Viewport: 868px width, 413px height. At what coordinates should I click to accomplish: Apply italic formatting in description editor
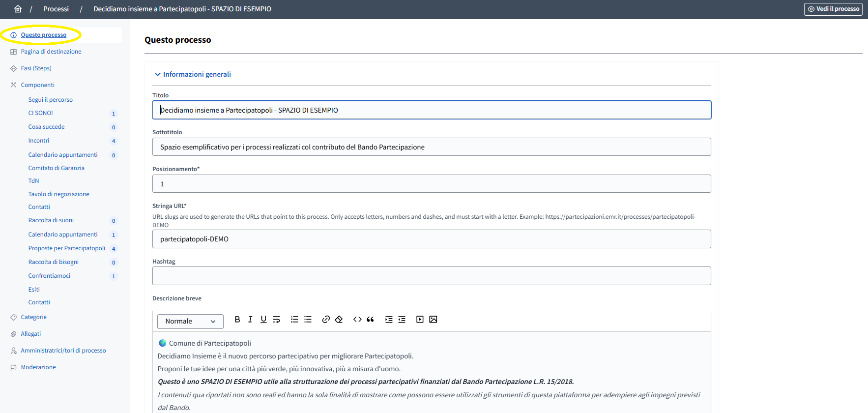[250, 320]
